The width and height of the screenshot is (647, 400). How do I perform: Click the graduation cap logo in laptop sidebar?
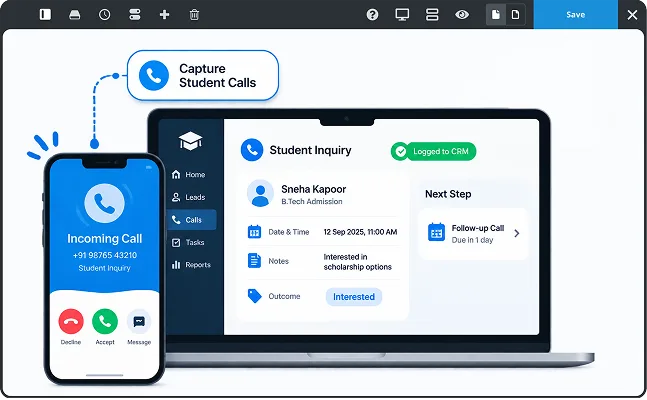(190, 141)
